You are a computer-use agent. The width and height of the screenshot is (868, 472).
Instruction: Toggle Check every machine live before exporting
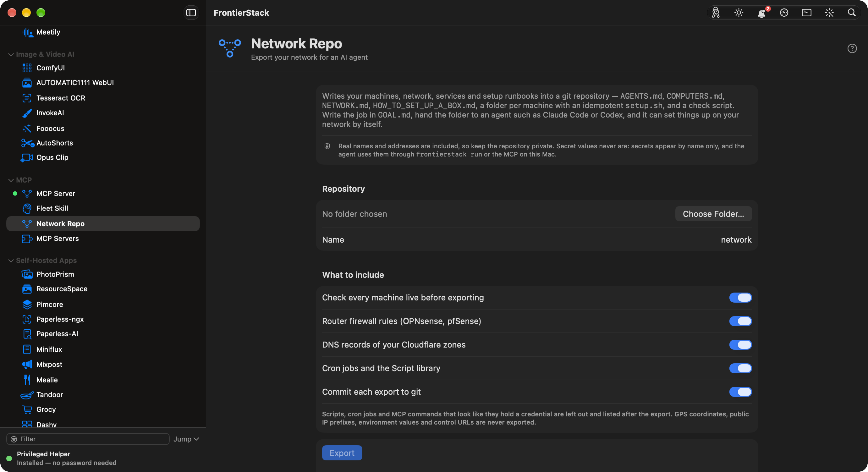pos(740,298)
